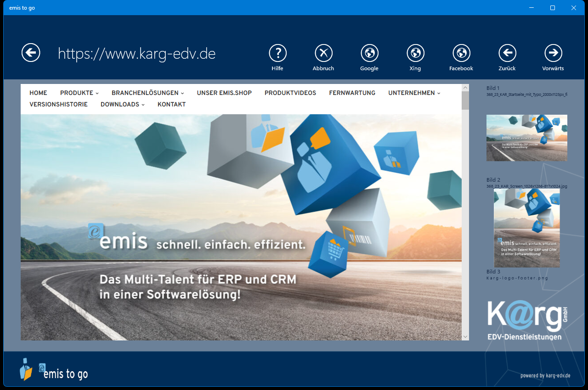Click the emis logo in the banner
Image resolution: width=588 pixels, height=390 pixels.
pos(118,237)
